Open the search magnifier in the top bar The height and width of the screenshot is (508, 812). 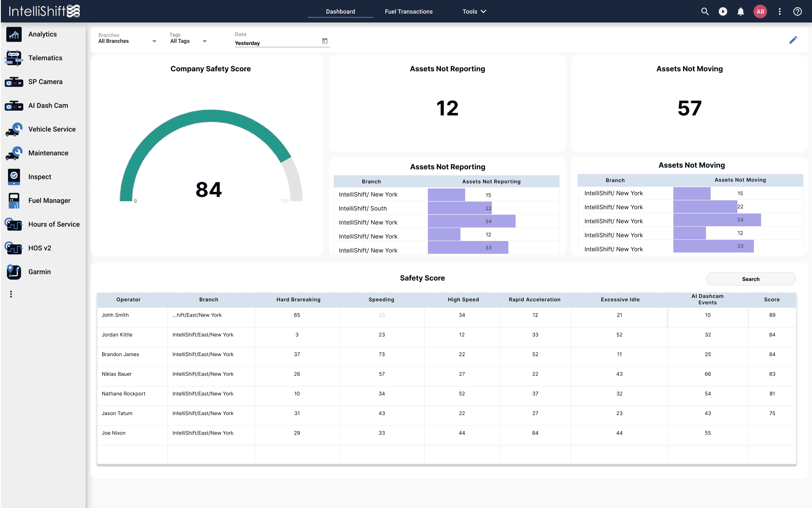[x=705, y=11]
